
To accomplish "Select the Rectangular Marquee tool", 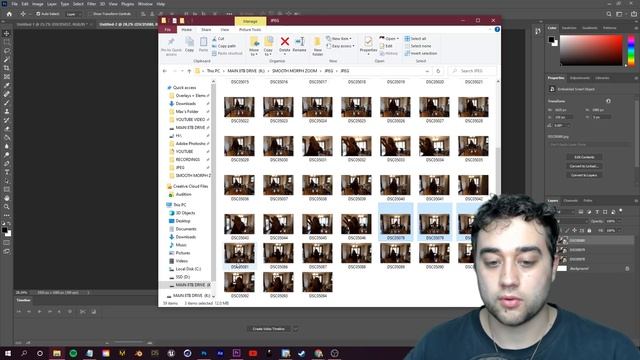I will [7, 42].
